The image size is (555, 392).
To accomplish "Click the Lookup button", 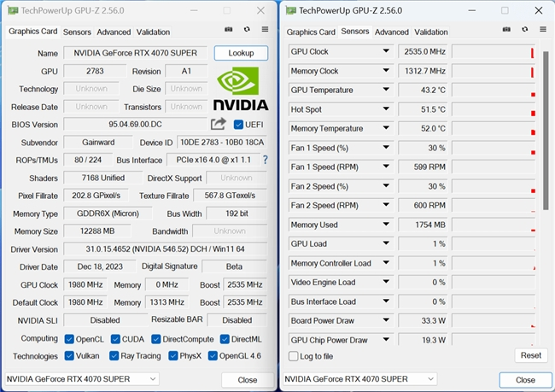I will [241, 53].
